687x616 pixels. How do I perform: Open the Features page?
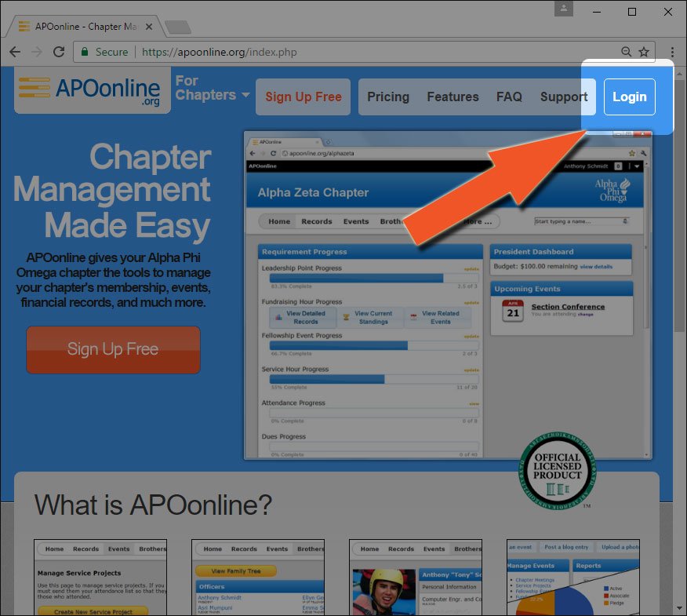click(453, 97)
